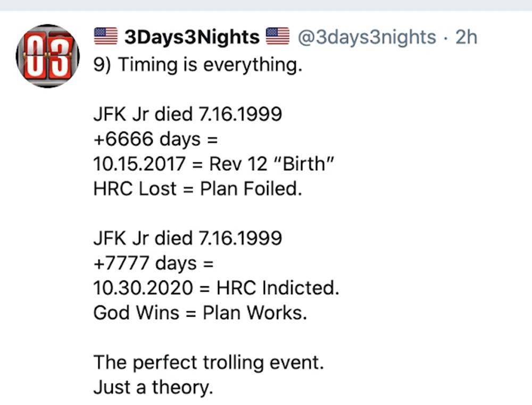Open the 3Days3Nights profile avatar
This screenshot has height=405, width=532.
click(x=48, y=56)
